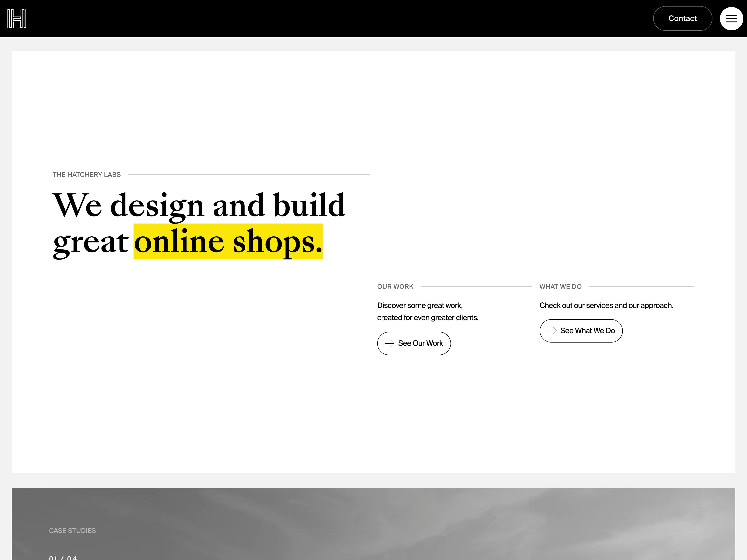The height and width of the screenshot is (560, 747).
Task: Click the arrow icon in See What We Do
Action: 552,331
